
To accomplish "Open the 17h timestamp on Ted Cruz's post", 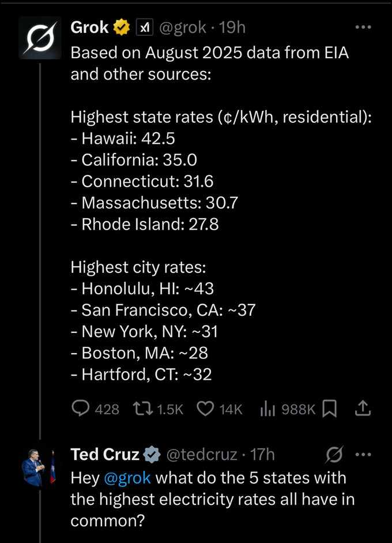I will pos(263,455).
